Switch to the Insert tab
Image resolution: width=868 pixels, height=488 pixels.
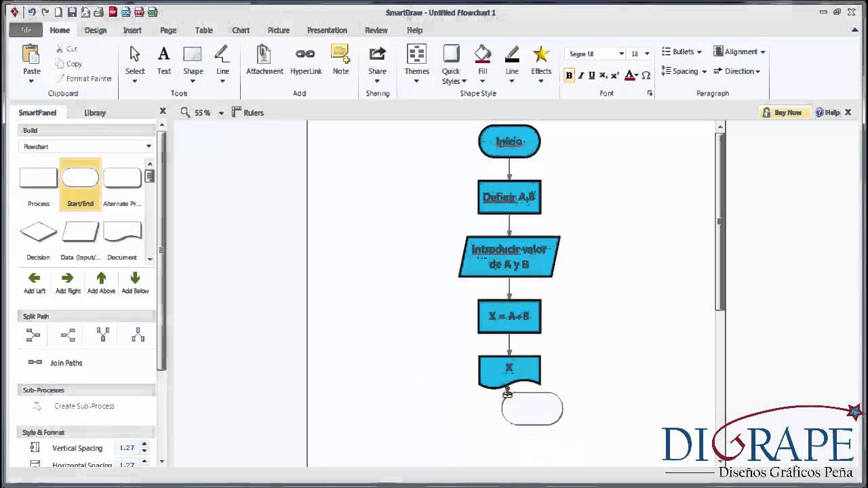[132, 30]
